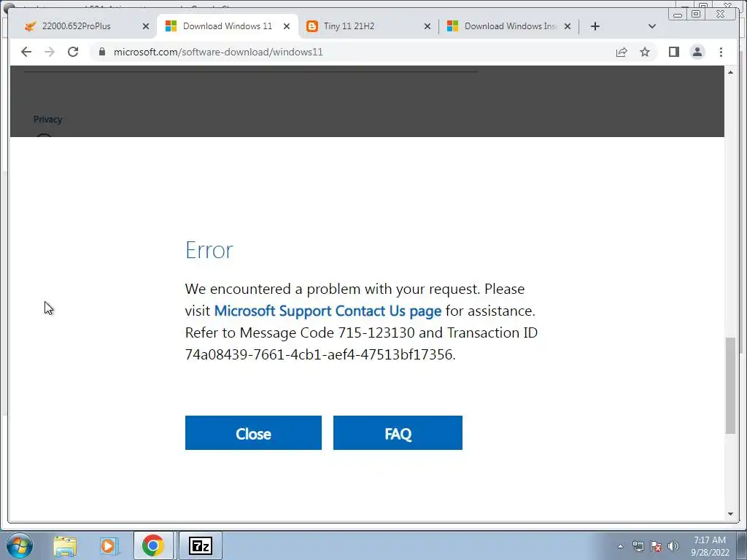Viewport: 747px width, 560px height.
Task: Open the clock showing 7:17 AM
Action: click(x=710, y=546)
